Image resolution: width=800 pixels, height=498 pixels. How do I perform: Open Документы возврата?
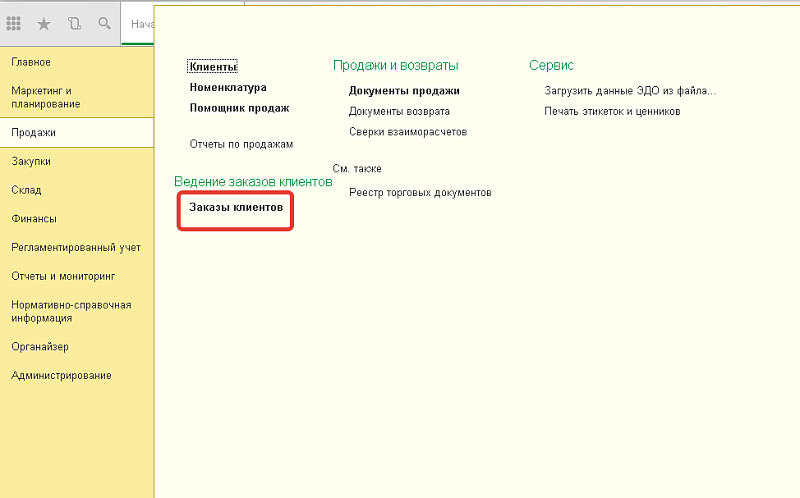399,111
